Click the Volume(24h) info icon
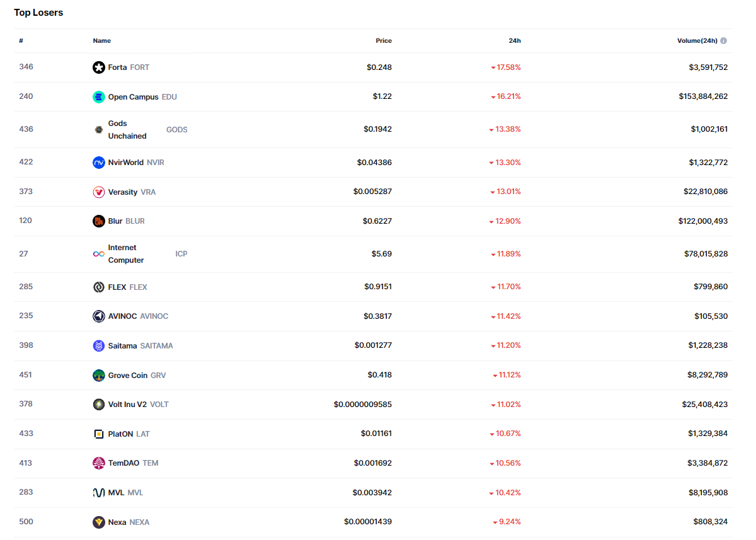The width and height of the screenshot is (756, 540). (x=723, y=41)
